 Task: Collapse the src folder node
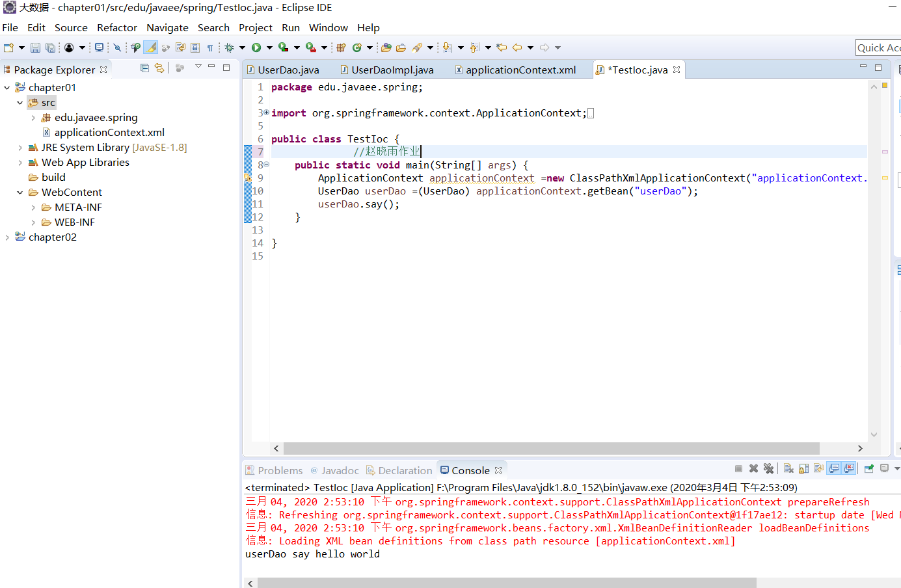coord(20,103)
